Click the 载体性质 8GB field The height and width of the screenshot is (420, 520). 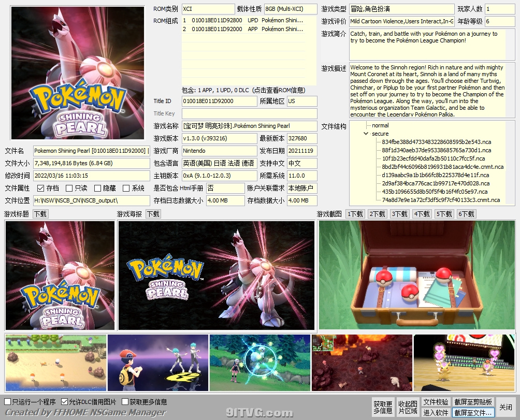291,9
